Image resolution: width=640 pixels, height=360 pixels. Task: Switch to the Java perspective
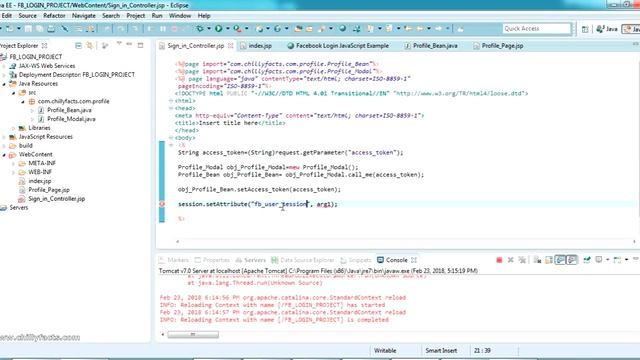(607, 29)
